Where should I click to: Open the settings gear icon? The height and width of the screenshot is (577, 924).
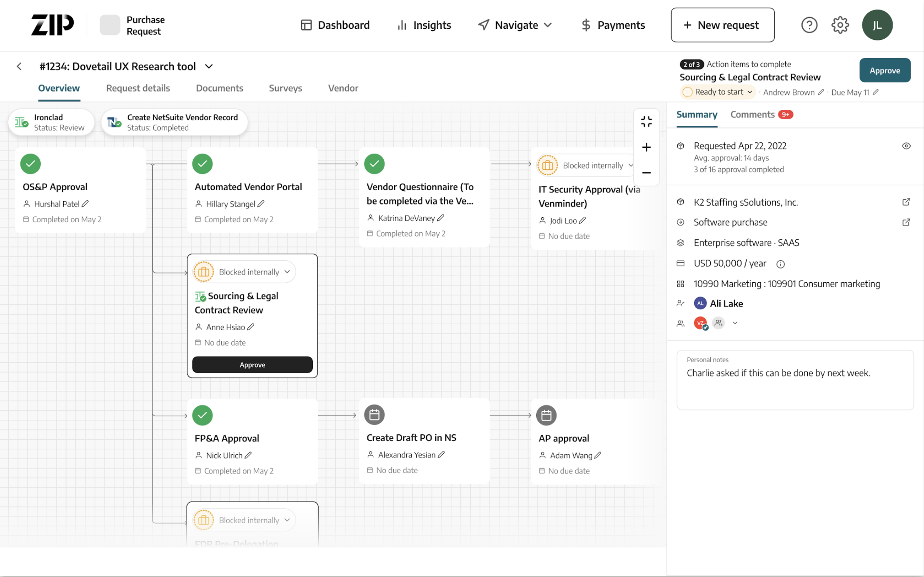pyautogui.click(x=840, y=25)
